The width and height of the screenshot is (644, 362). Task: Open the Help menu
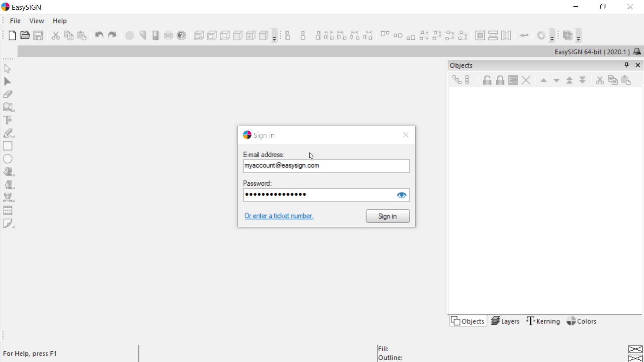pyautogui.click(x=60, y=21)
